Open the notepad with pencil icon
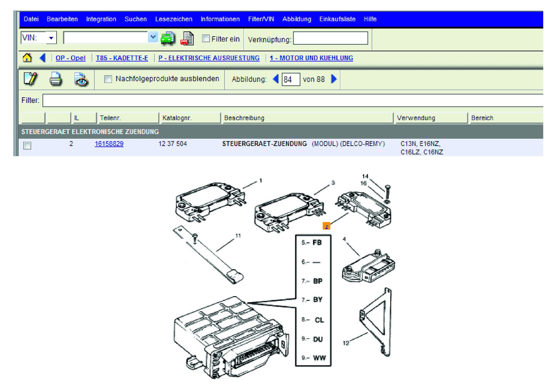The width and height of the screenshot is (549, 392). pyautogui.click(x=30, y=79)
